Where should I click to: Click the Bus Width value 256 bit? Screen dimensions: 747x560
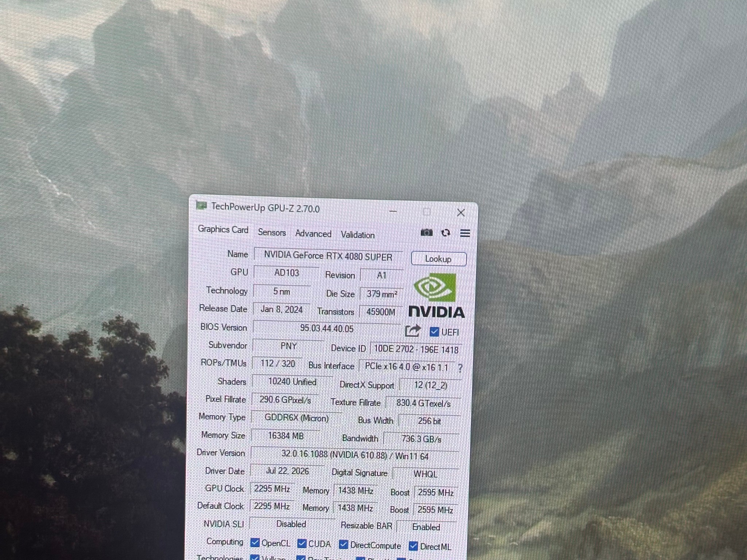tap(429, 421)
